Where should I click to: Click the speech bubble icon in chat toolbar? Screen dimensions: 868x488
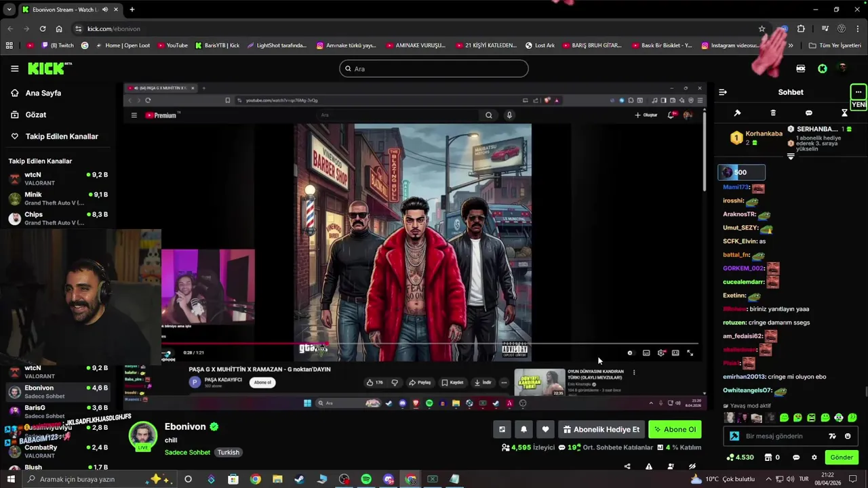pos(808,113)
